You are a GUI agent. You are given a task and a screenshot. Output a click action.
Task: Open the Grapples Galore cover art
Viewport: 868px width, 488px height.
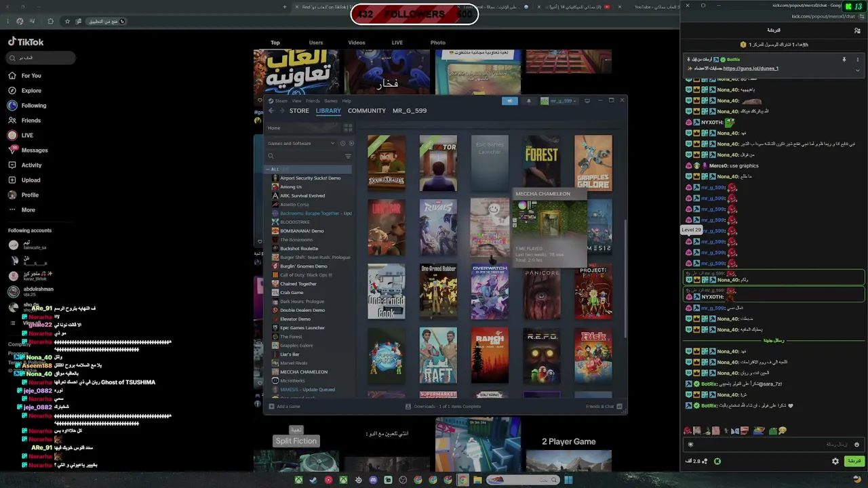click(593, 163)
